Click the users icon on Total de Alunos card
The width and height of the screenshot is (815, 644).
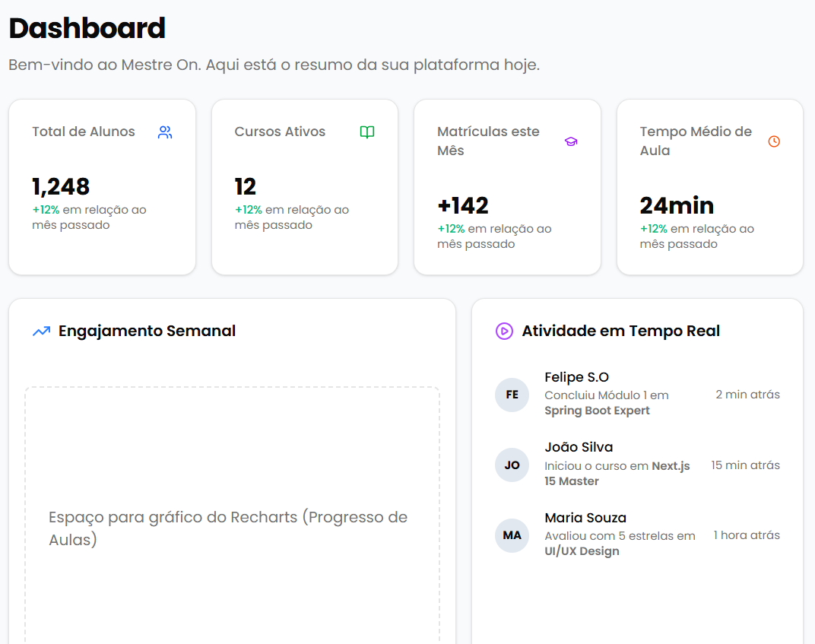(x=165, y=132)
